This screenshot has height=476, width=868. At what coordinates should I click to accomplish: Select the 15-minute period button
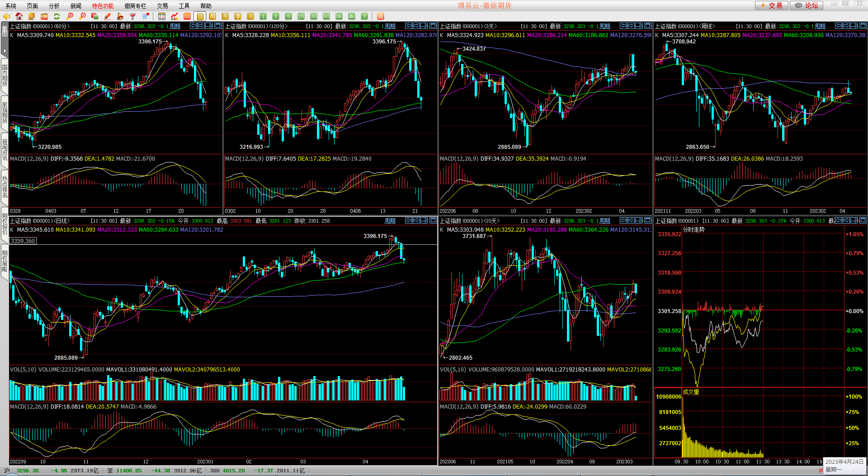pos(301,16)
